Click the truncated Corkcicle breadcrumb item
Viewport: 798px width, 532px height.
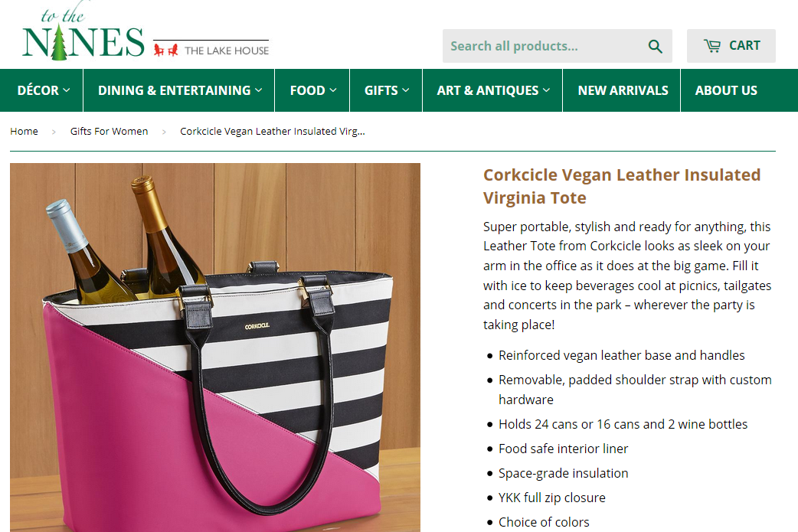coord(273,131)
